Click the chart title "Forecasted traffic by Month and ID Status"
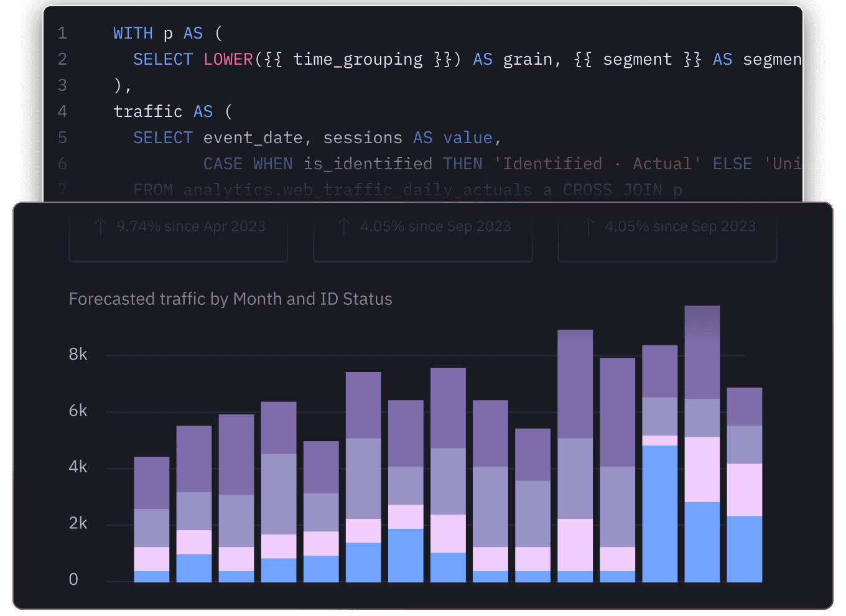 230,299
